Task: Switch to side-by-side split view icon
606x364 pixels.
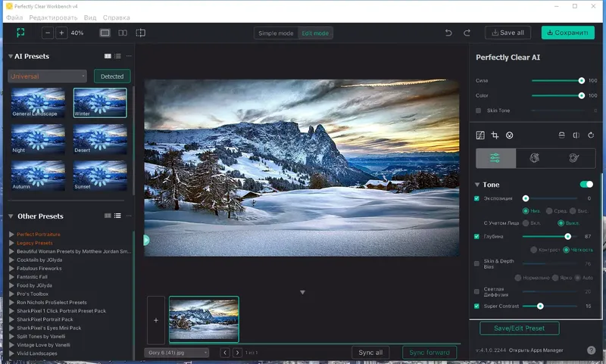Action: [123, 33]
